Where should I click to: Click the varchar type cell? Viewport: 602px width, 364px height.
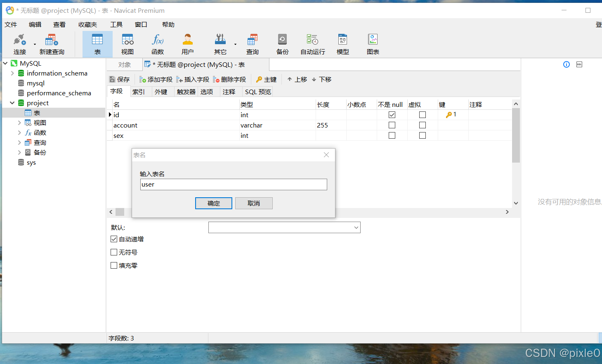[x=277, y=125]
